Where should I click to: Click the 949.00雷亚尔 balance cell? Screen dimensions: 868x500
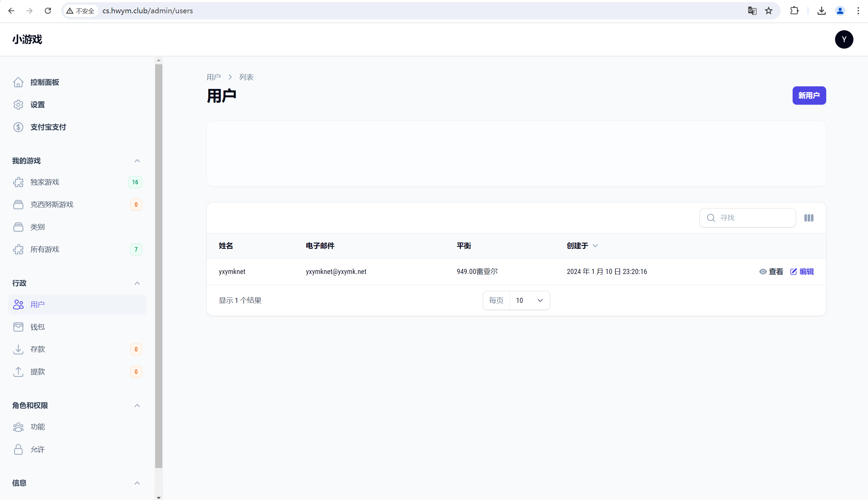coord(477,272)
